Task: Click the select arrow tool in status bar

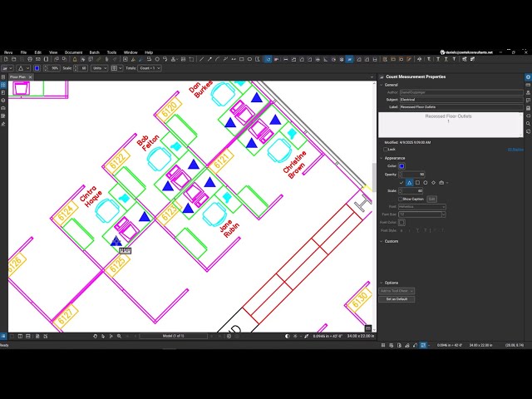Action: coord(103,336)
